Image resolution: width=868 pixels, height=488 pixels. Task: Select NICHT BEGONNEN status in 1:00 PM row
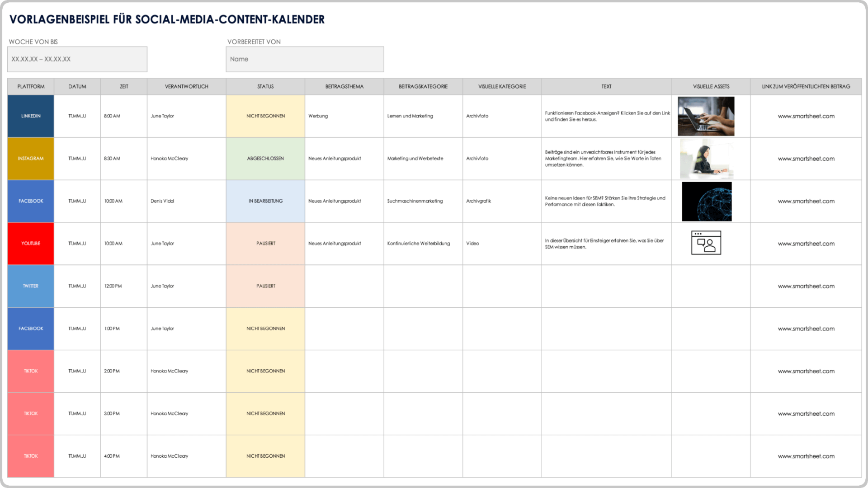(x=265, y=328)
